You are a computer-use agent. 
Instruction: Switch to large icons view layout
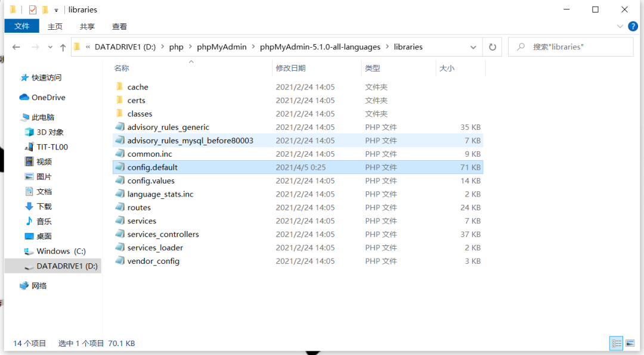(x=630, y=344)
